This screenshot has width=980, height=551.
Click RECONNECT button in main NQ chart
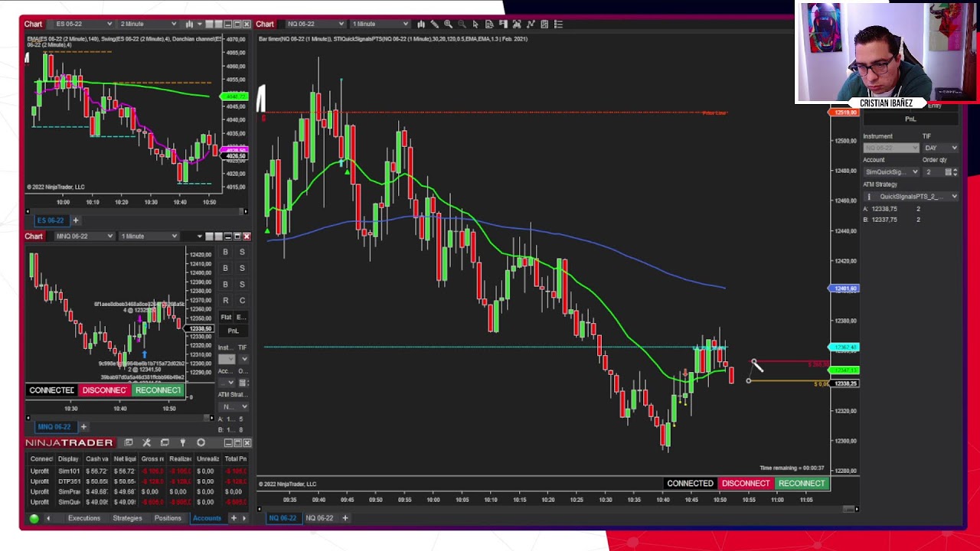(x=802, y=484)
